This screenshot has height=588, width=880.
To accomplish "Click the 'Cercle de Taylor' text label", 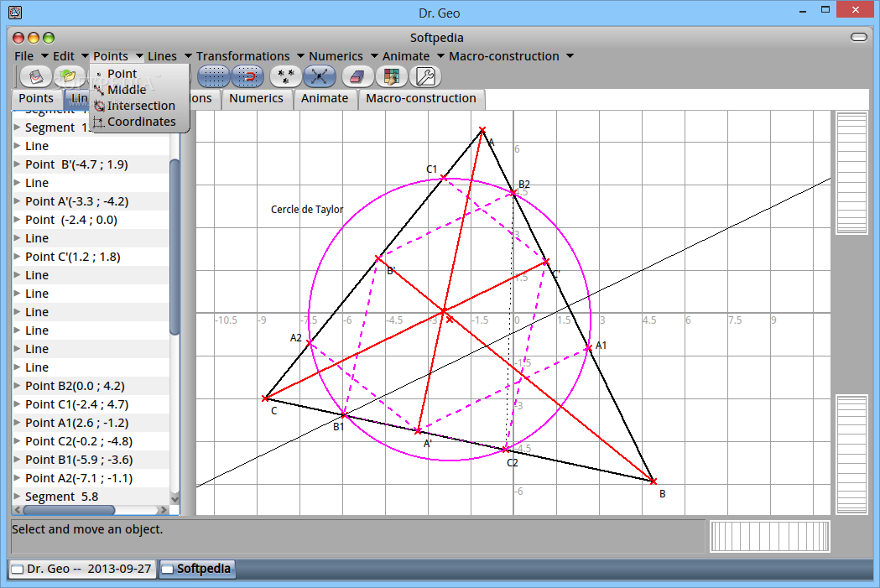I will [306, 209].
